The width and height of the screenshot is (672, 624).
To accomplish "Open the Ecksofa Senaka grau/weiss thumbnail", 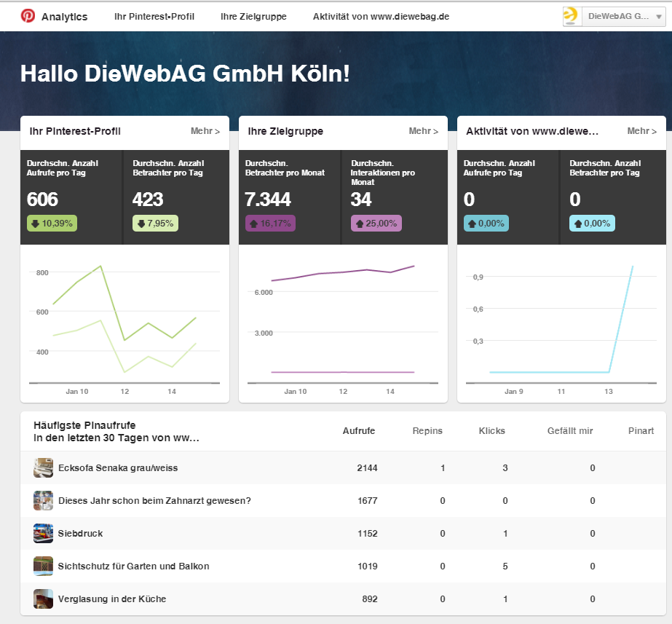I will click(x=43, y=467).
